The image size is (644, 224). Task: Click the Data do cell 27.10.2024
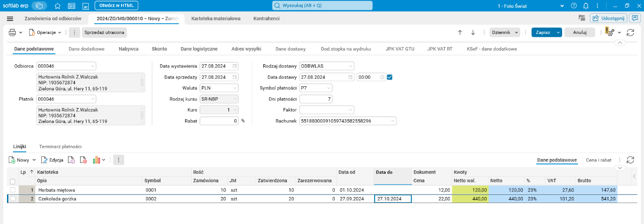tap(393, 199)
